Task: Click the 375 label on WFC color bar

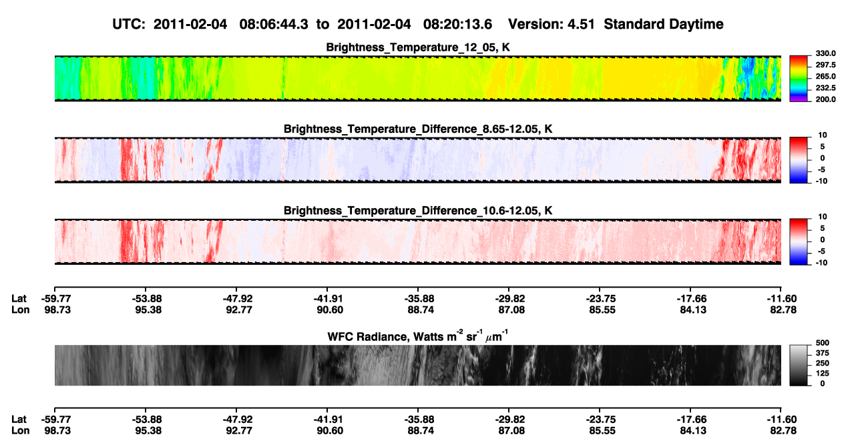Action: [x=823, y=353]
